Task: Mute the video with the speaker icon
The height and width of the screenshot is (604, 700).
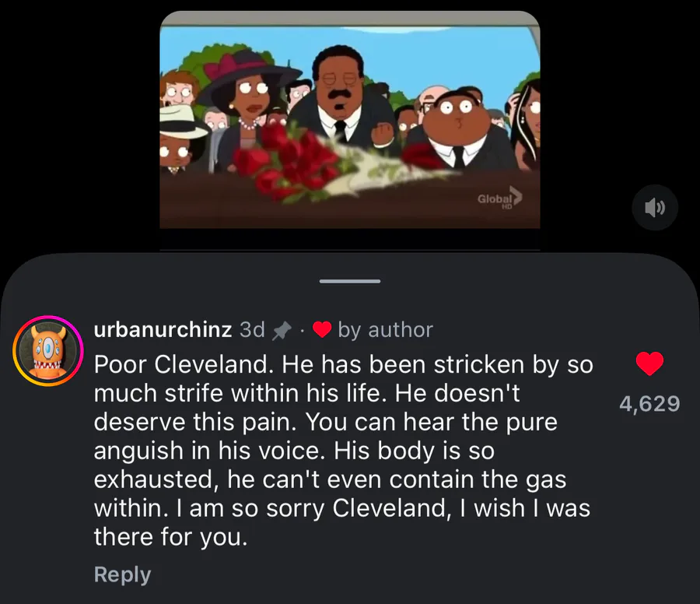Action: pos(655,207)
